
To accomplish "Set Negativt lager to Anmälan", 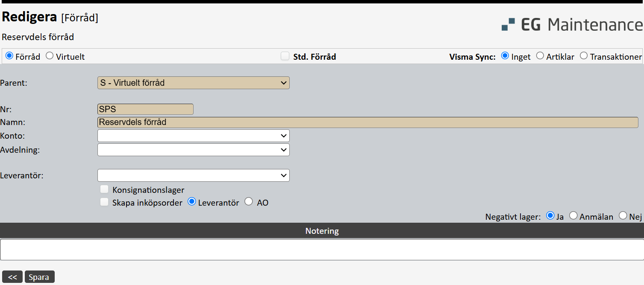I will (573, 216).
